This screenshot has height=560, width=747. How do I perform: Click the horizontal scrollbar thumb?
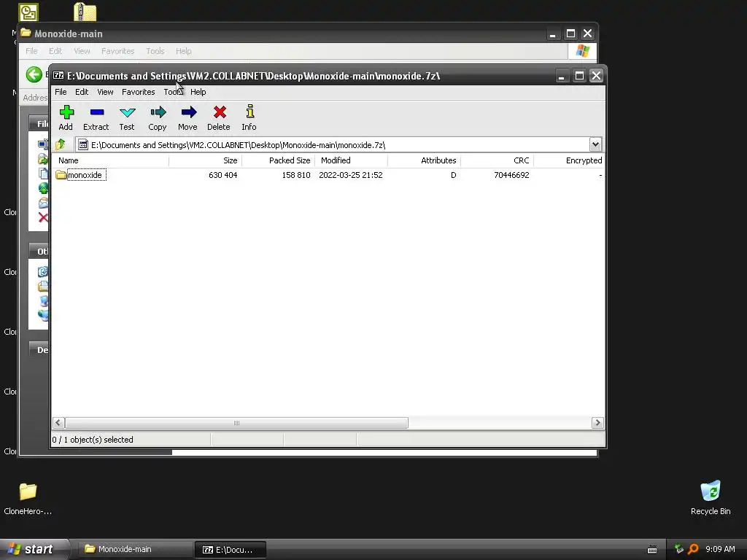[236, 423]
